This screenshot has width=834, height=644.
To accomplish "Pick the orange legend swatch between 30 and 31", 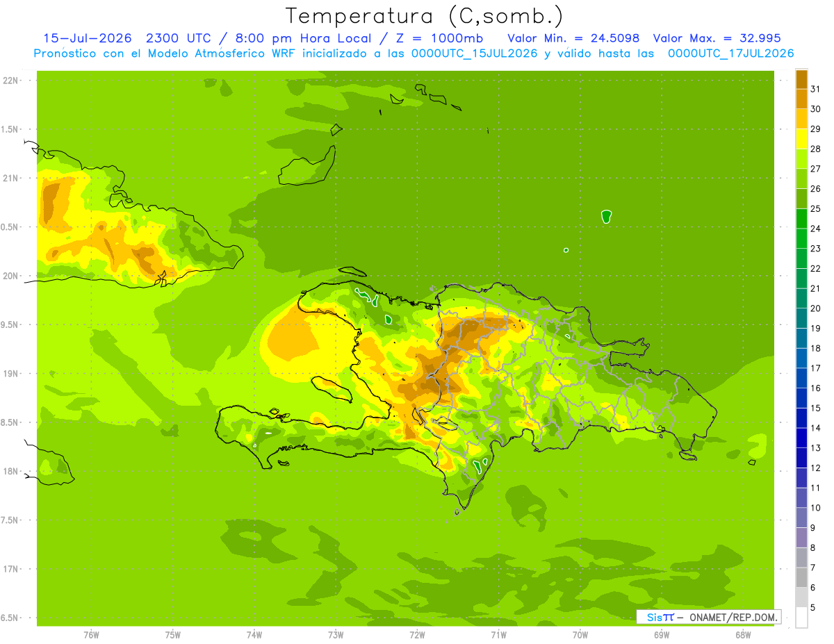I will click(801, 99).
